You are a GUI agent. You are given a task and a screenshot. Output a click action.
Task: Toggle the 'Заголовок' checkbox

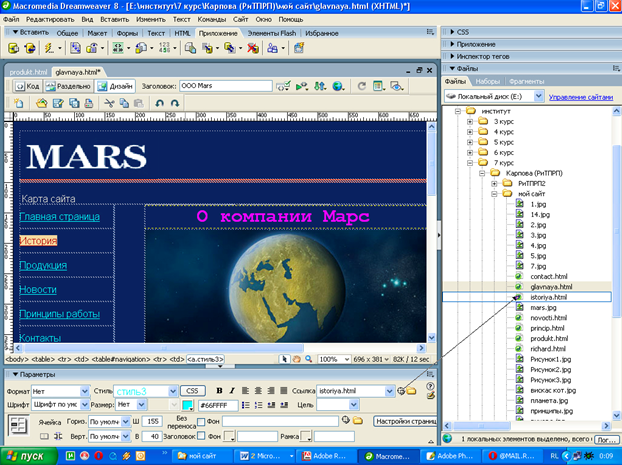(x=201, y=436)
